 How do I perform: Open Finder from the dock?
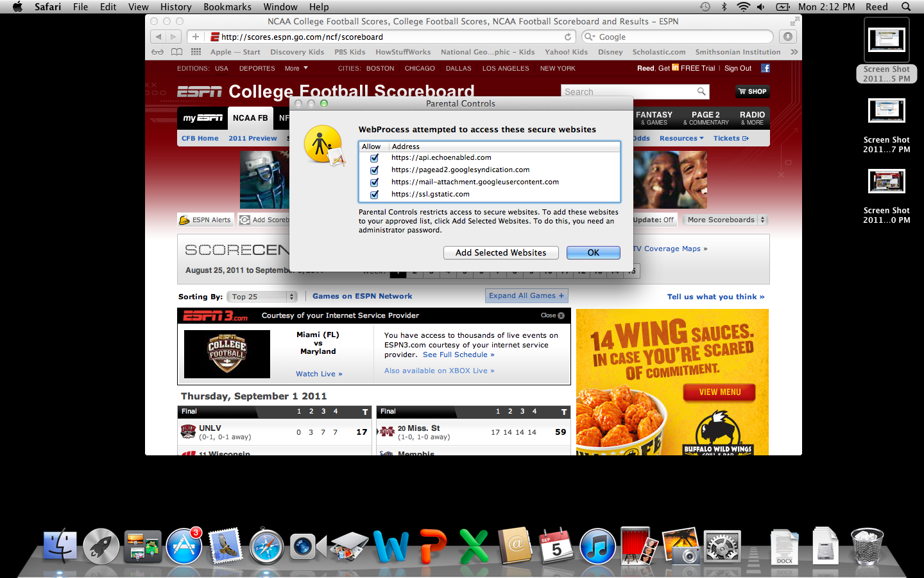(x=60, y=547)
